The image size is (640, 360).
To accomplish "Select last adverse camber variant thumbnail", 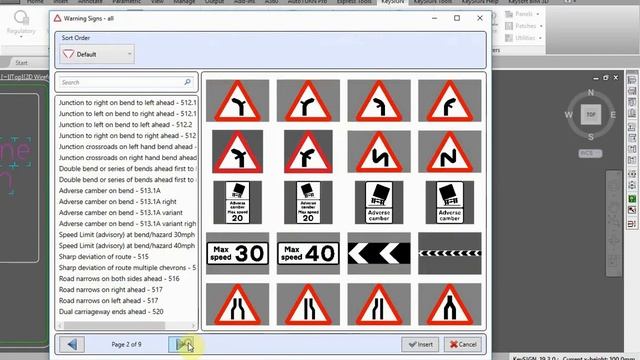I will pos(450,202).
